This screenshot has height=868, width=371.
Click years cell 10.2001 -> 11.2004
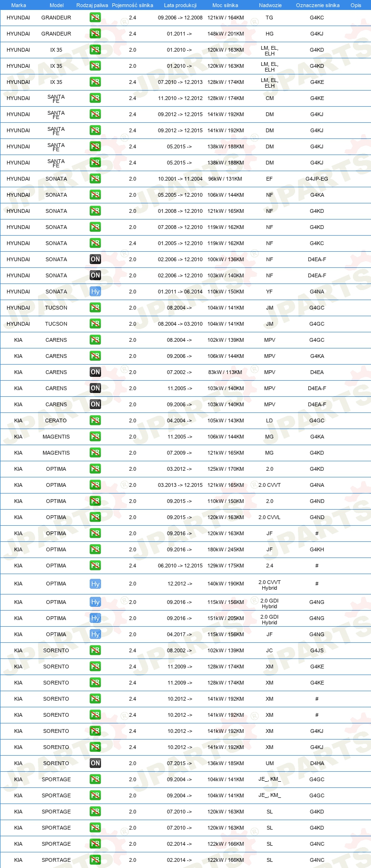pos(180,179)
